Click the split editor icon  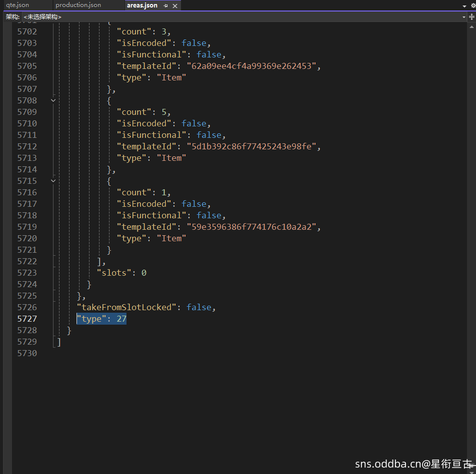point(471,17)
